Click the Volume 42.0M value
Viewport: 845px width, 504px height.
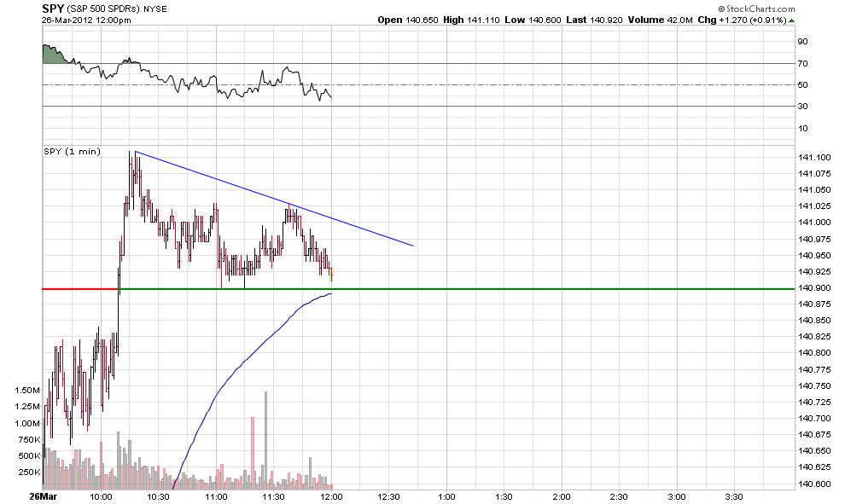coord(660,20)
